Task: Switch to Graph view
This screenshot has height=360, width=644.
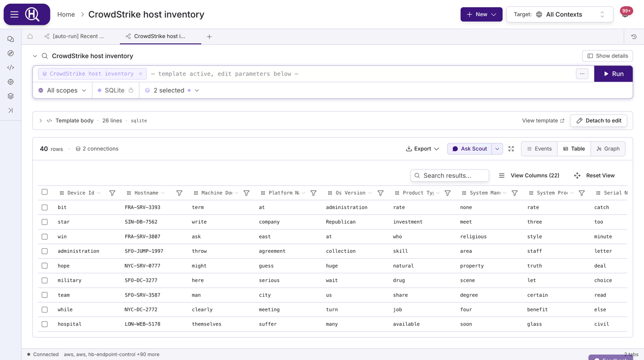Action: click(608, 149)
